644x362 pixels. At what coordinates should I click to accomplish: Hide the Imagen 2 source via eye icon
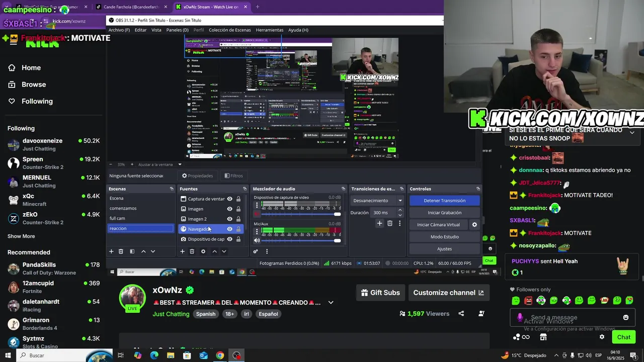coord(229,219)
